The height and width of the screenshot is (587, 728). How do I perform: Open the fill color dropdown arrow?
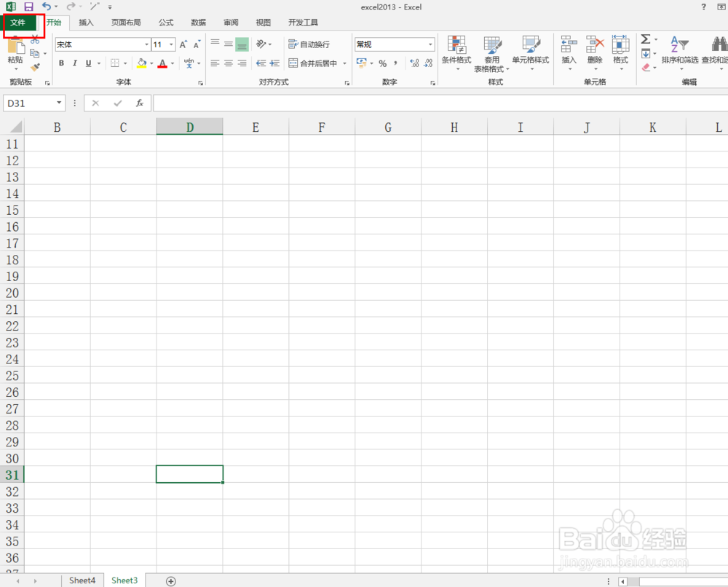pyautogui.click(x=151, y=63)
